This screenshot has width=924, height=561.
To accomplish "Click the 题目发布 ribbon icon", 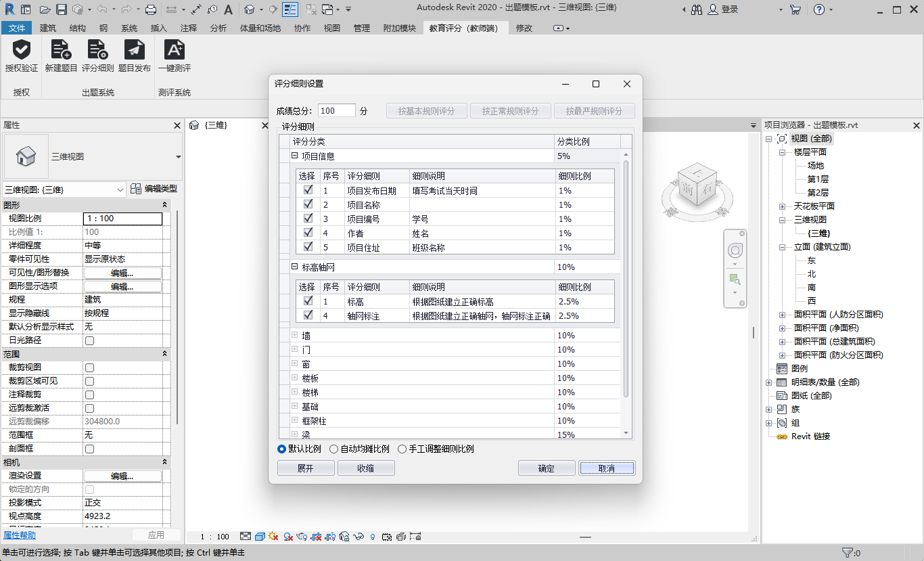I will (x=134, y=50).
